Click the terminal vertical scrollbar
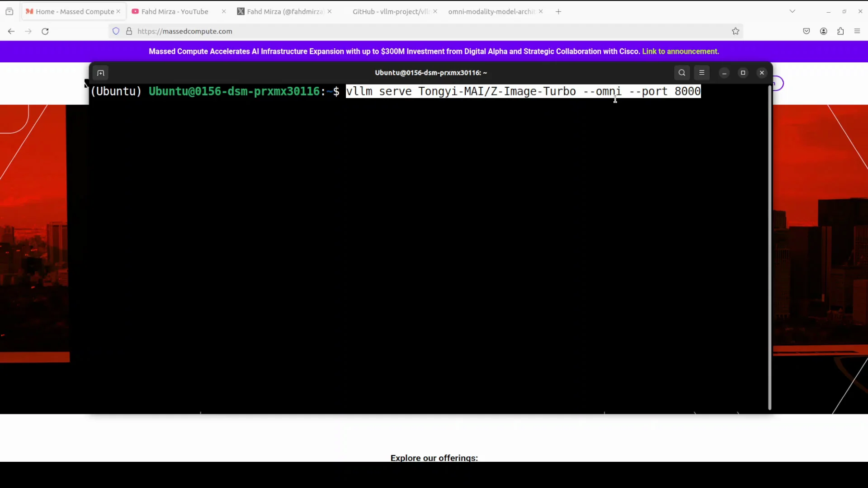The image size is (868, 488). pyautogui.click(x=769, y=248)
